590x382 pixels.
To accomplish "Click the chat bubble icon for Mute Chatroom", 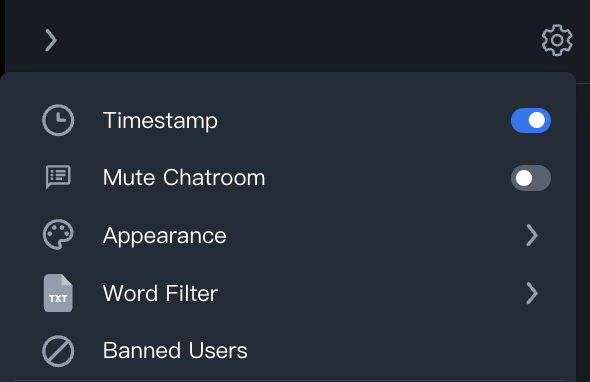I will (58, 177).
